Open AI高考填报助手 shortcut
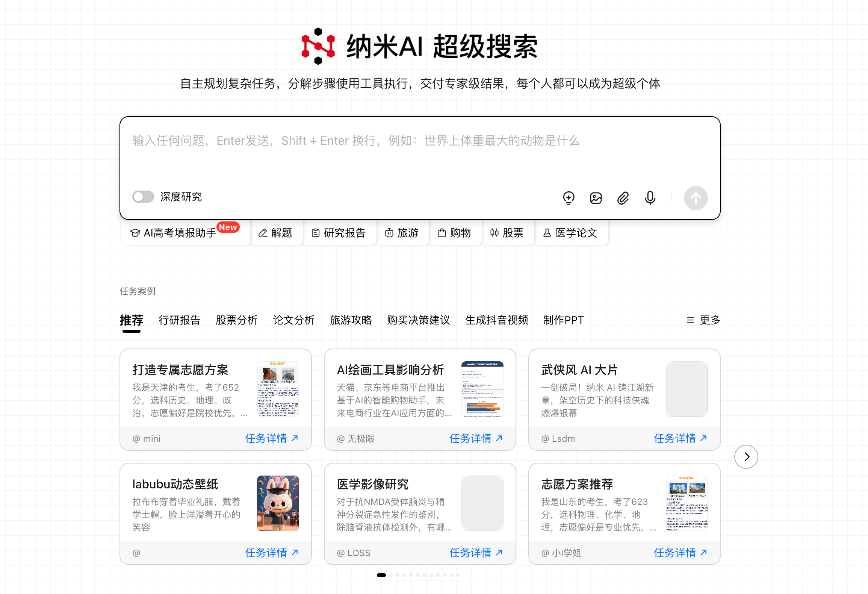868x594 pixels. tap(185, 233)
